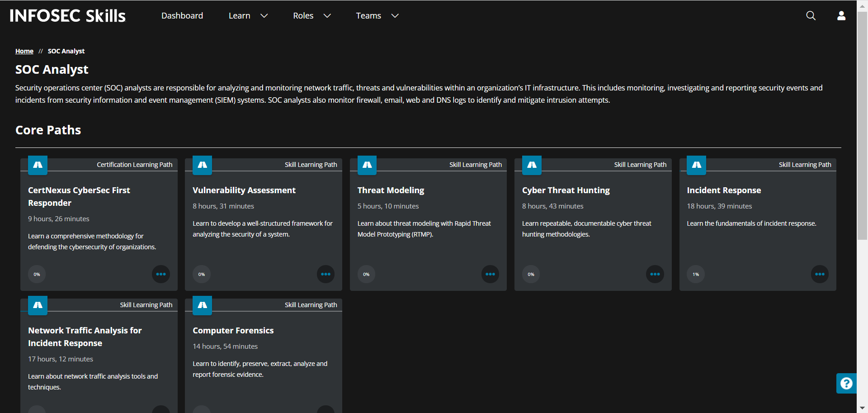Click the 1% progress circle on Incident Response
The image size is (868, 413).
tap(696, 274)
